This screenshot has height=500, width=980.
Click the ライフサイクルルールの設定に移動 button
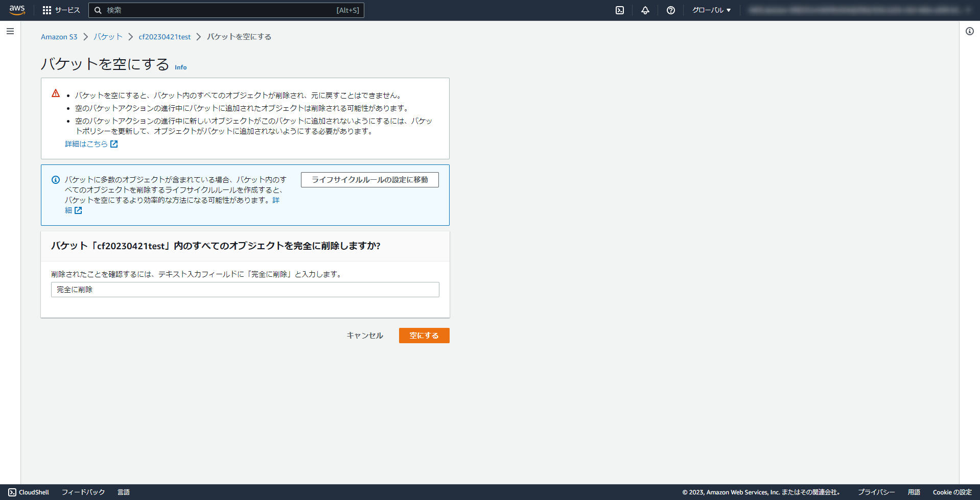coord(369,179)
